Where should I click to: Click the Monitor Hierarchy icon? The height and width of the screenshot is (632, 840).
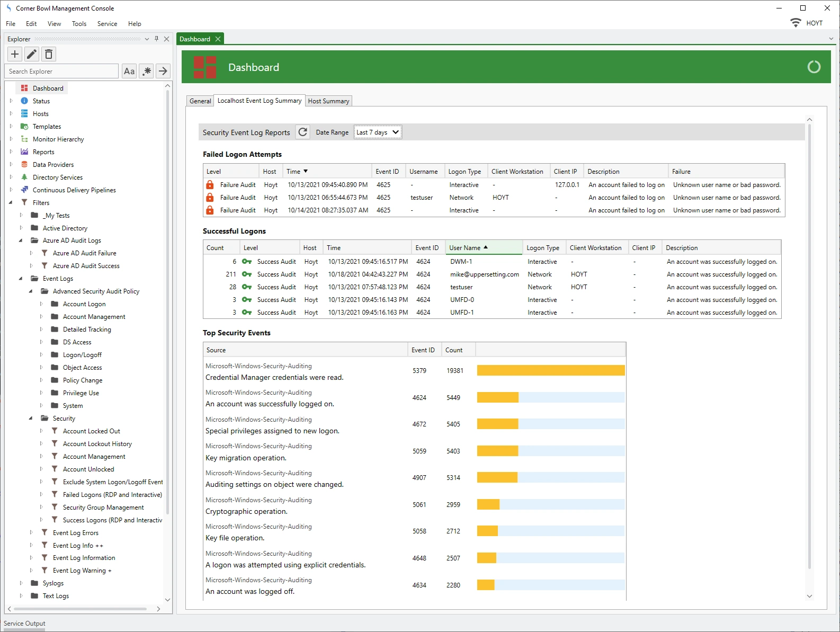point(24,139)
